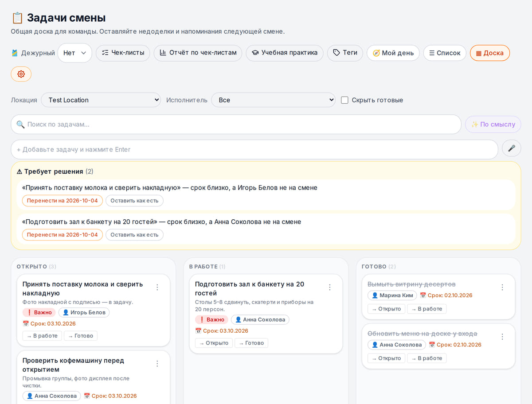The image size is (532, 404).
Task: Open the «Локация» Test Location dropdown
Action: coord(101,100)
